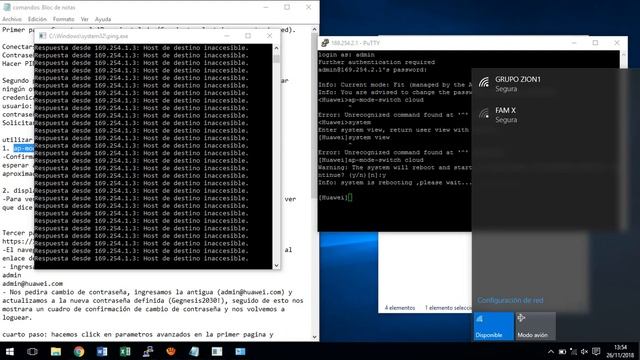Click '1 elemento selecc' status text

448,308
